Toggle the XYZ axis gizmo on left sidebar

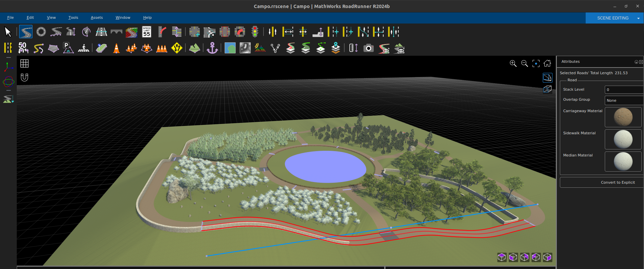pyautogui.click(x=8, y=67)
